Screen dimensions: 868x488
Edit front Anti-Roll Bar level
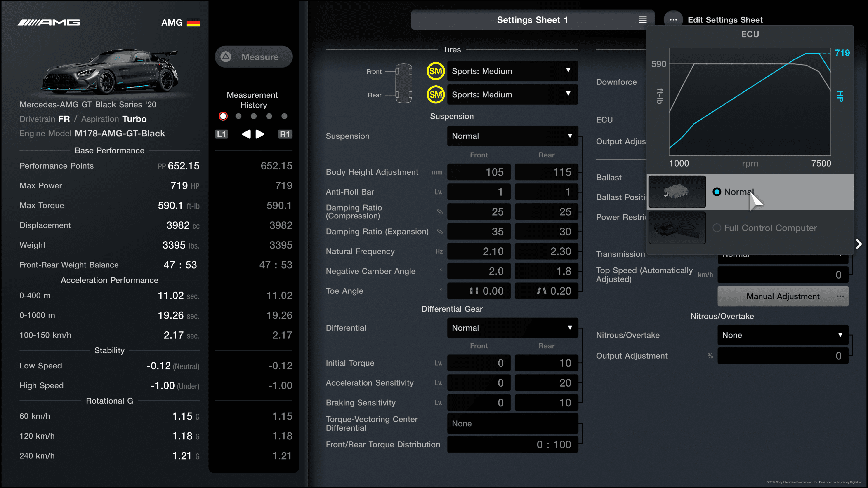pyautogui.click(x=479, y=192)
